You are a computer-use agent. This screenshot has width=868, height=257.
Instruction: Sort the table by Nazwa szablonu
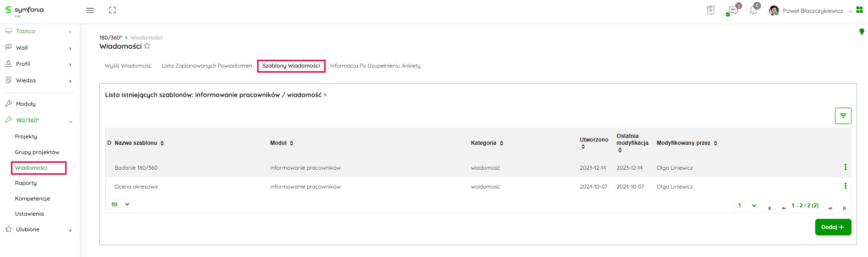point(162,143)
